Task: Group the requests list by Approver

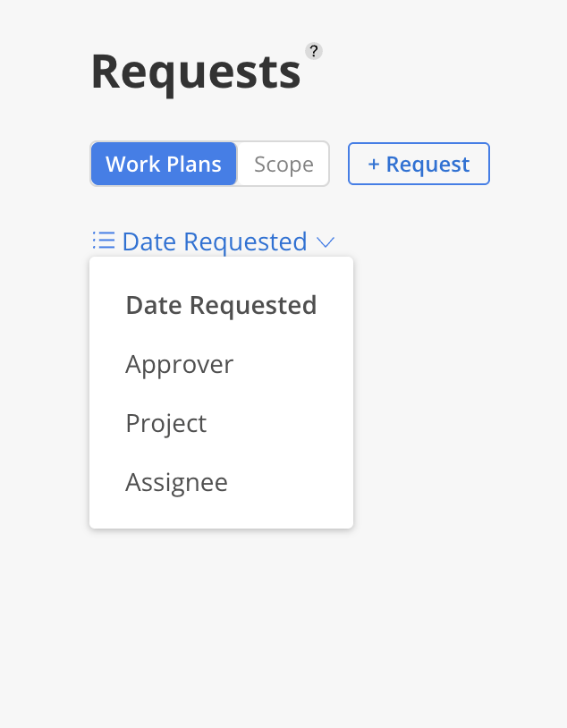Action: (x=179, y=365)
